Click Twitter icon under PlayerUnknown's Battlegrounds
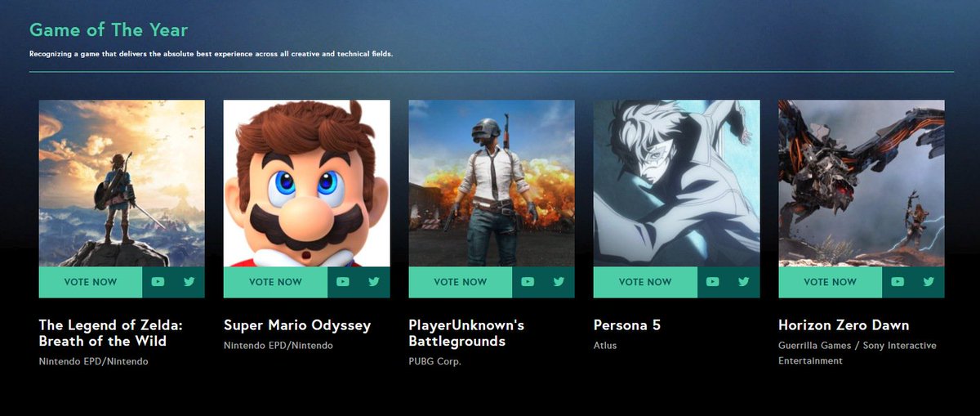980x416 pixels. click(559, 282)
